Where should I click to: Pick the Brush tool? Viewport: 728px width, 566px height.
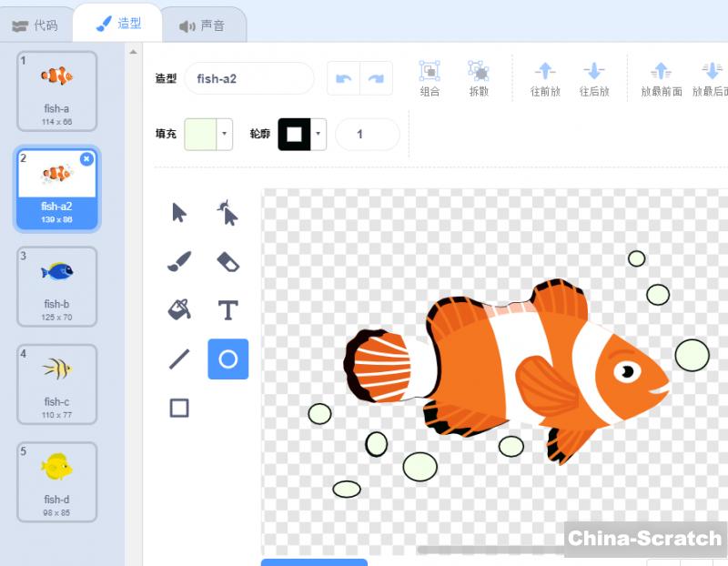tap(179, 262)
